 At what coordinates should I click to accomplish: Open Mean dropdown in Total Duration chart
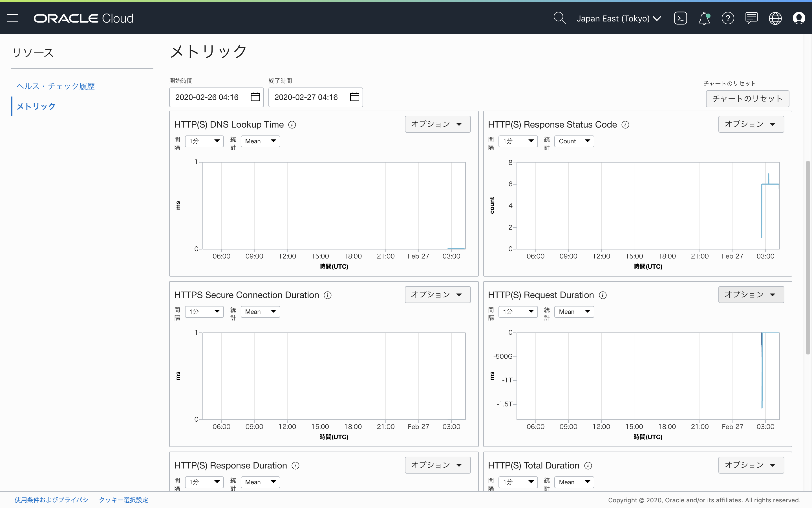[574, 482]
